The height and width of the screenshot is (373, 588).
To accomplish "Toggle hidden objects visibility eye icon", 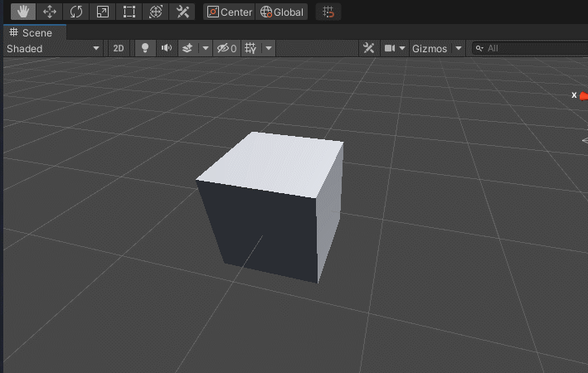I will 227,48.
